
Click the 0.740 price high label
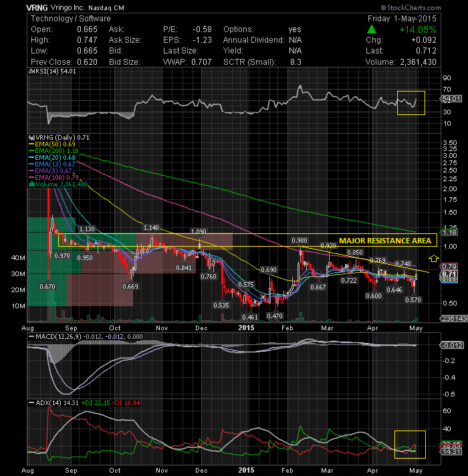point(402,263)
